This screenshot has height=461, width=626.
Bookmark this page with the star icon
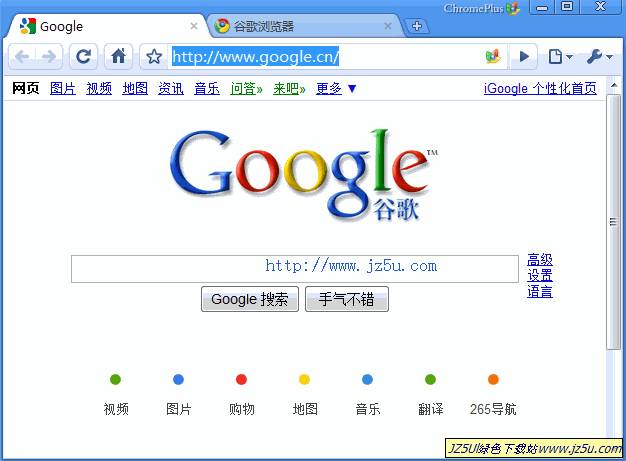(154, 57)
